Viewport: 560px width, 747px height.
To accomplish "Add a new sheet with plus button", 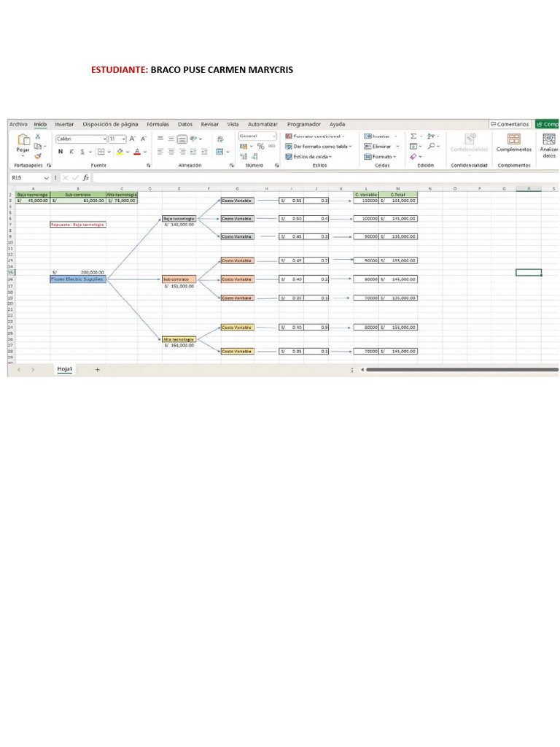I will (97, 370).
